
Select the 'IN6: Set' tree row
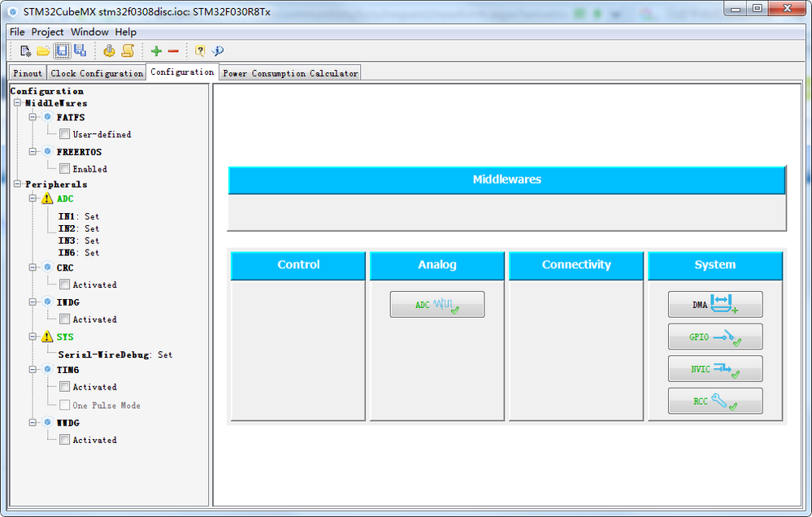(x=79, y=253)
